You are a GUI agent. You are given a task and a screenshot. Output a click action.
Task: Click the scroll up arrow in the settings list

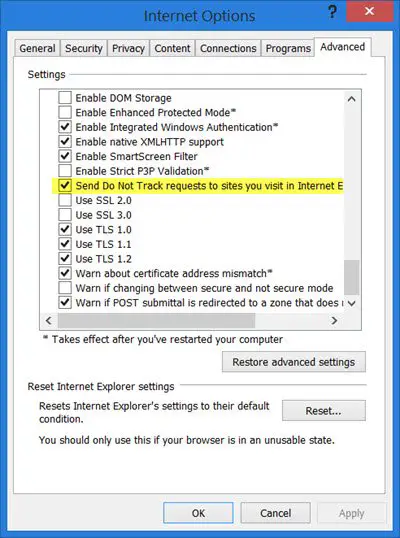[351, 99]
